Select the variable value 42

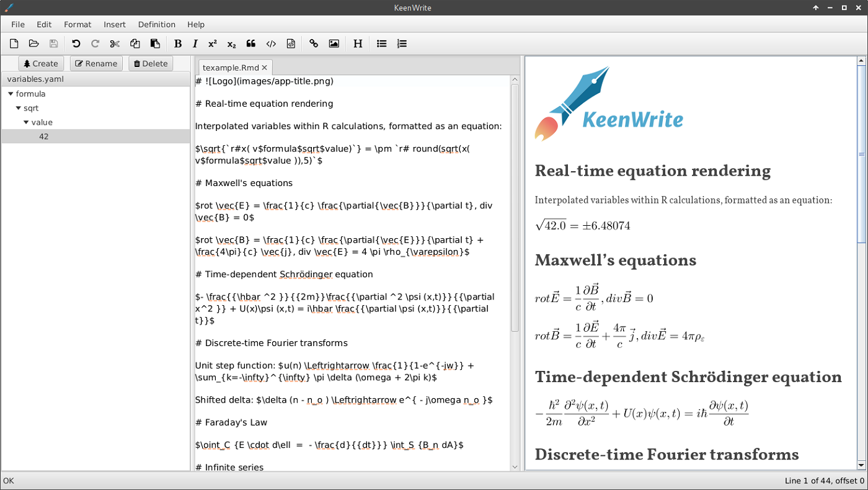[x=43, y=136]
